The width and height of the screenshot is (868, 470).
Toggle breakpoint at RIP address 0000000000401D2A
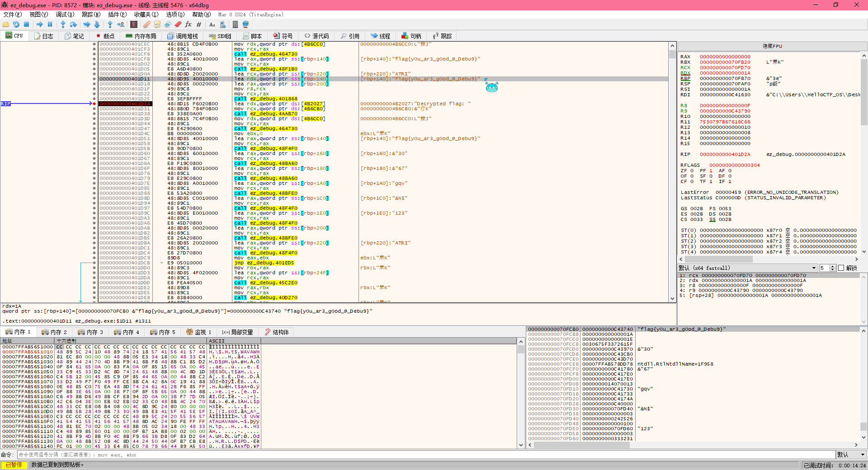coord(94,104)
